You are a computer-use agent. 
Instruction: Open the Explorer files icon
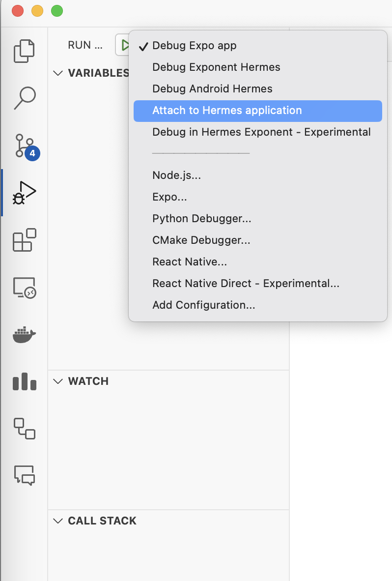click(x=24, y=51)
